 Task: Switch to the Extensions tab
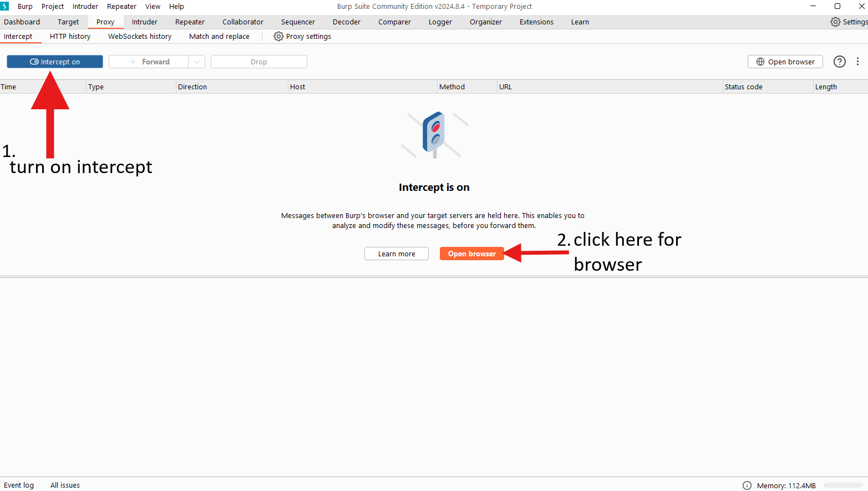tap(536, 22)
